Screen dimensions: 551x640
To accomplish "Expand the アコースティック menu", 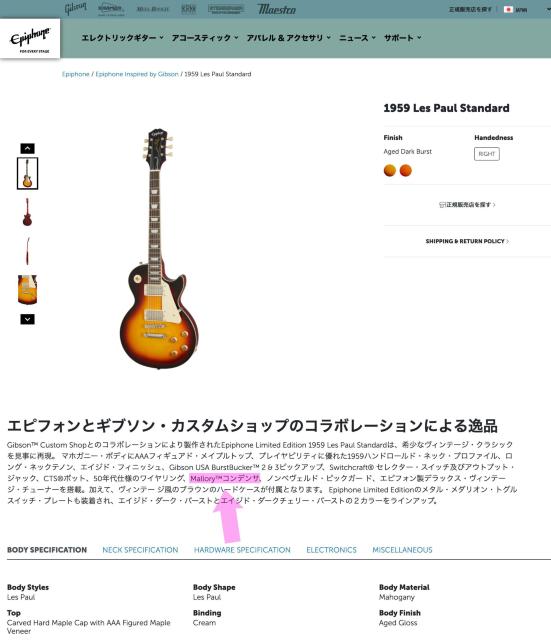I will click(x=204, y=38).
